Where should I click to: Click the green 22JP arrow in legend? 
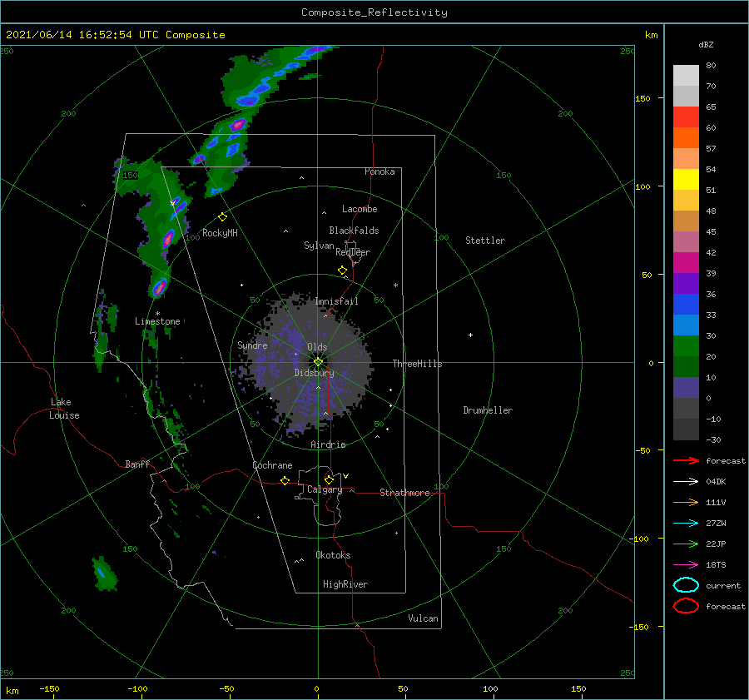pyautogui.click(x=686, y=544)
